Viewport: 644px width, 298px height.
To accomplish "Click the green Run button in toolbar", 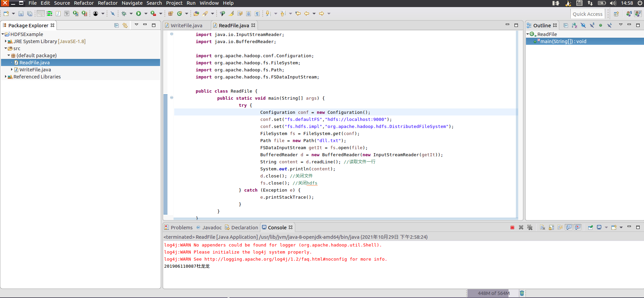I will 139,14.
